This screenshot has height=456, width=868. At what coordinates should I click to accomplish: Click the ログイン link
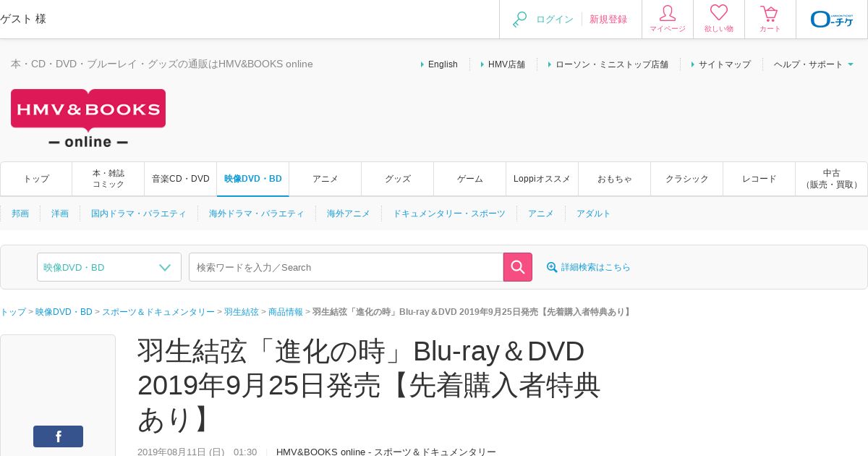click(x=555, y=20)
